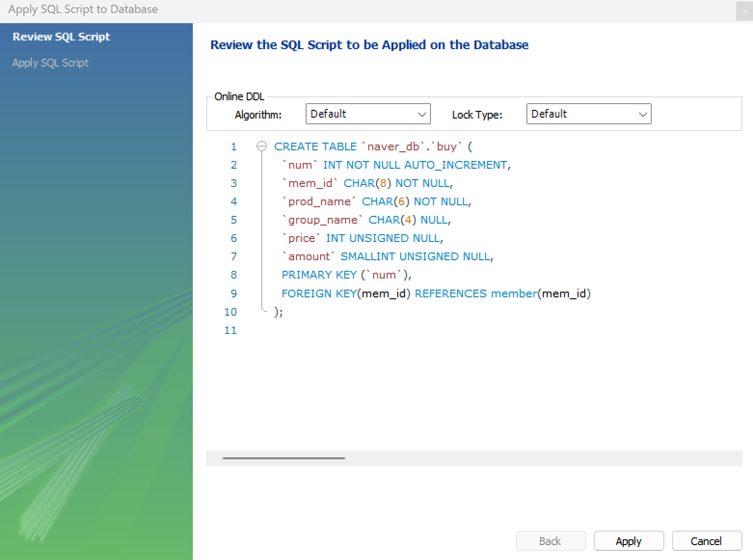Click the closing ); on line 10
The image size is (753, 560).
click(279, 312)
